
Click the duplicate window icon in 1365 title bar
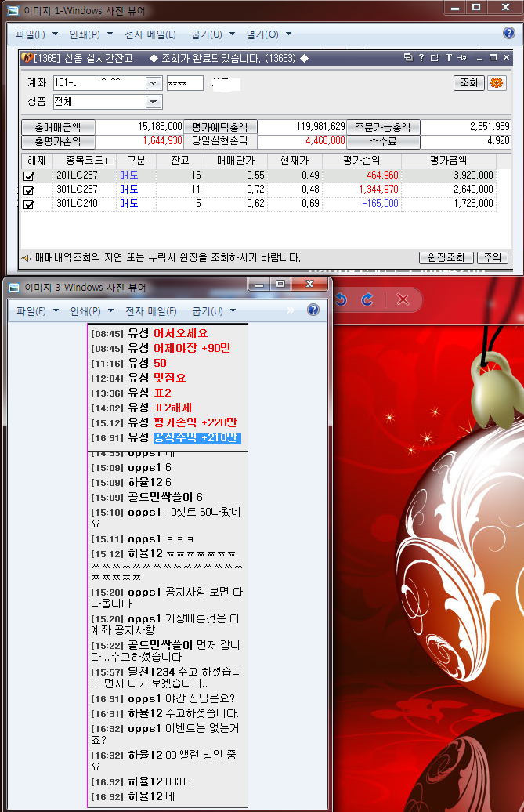408,57
